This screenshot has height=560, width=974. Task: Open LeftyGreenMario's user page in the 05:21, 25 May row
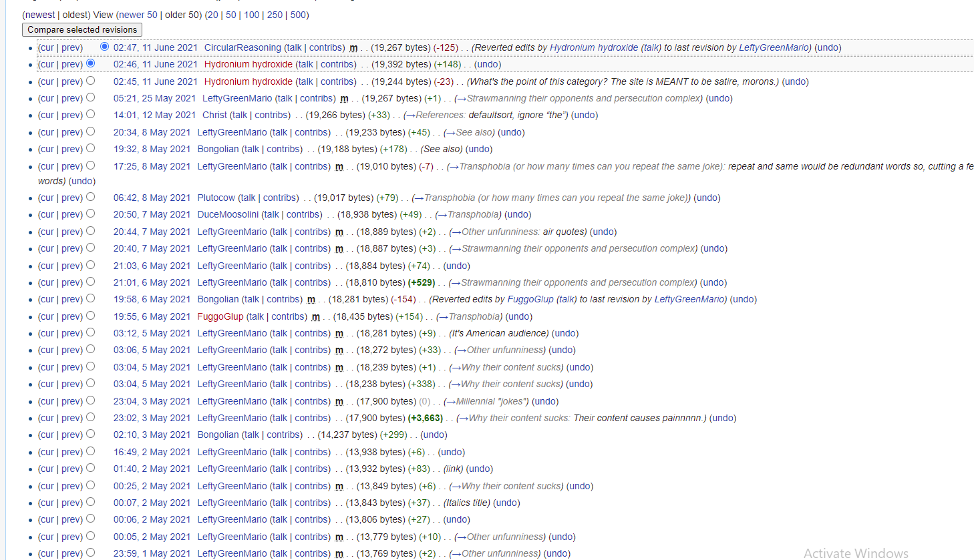[237, 98]
